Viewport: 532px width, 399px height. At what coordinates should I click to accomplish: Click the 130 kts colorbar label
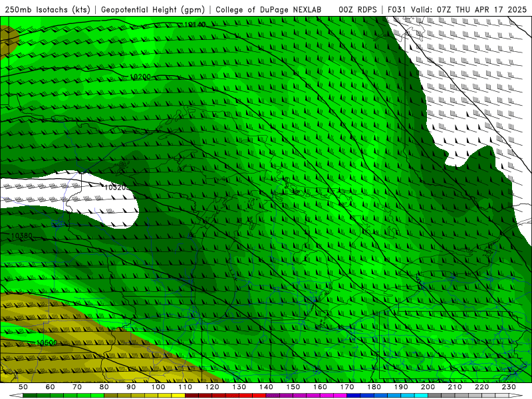(239, 387)
